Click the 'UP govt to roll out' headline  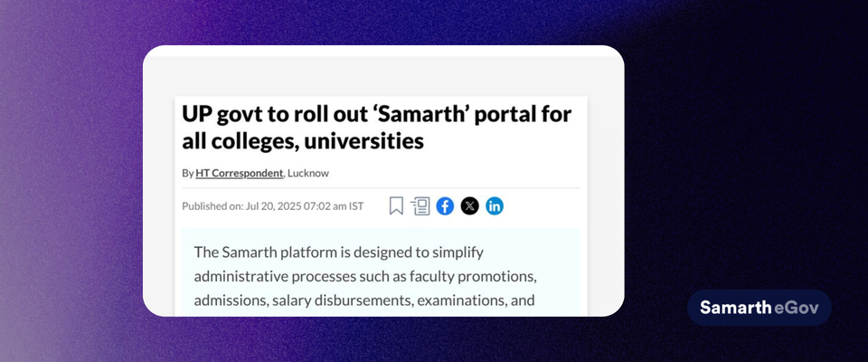(271, 115)
